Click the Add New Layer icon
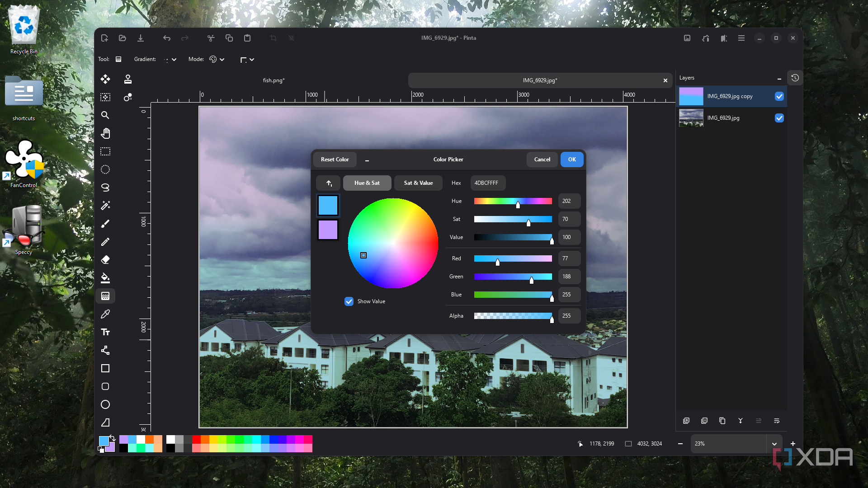Image resolution: width=868 pixels, height=488 pixels. click(x=686, y=421)
